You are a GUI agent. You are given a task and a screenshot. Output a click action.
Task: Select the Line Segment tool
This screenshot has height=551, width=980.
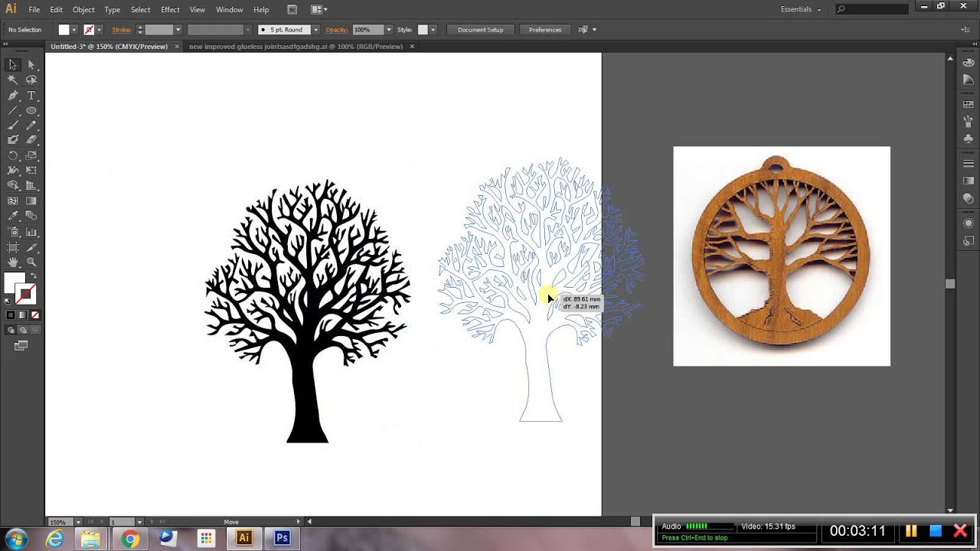[x=13, y=111]
